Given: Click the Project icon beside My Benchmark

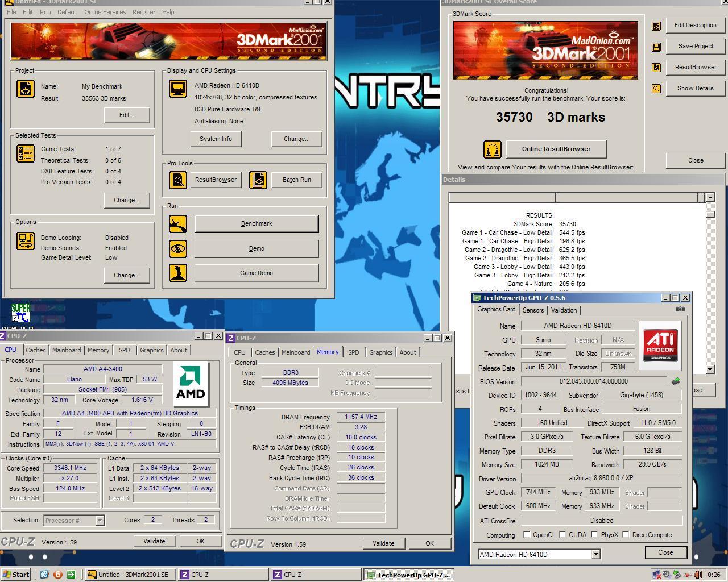Looking at the screenshot, I should click(26, 89).
